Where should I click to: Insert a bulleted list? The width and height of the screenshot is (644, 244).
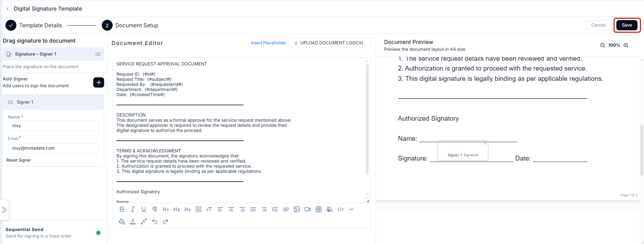click(x=264, y=209)
